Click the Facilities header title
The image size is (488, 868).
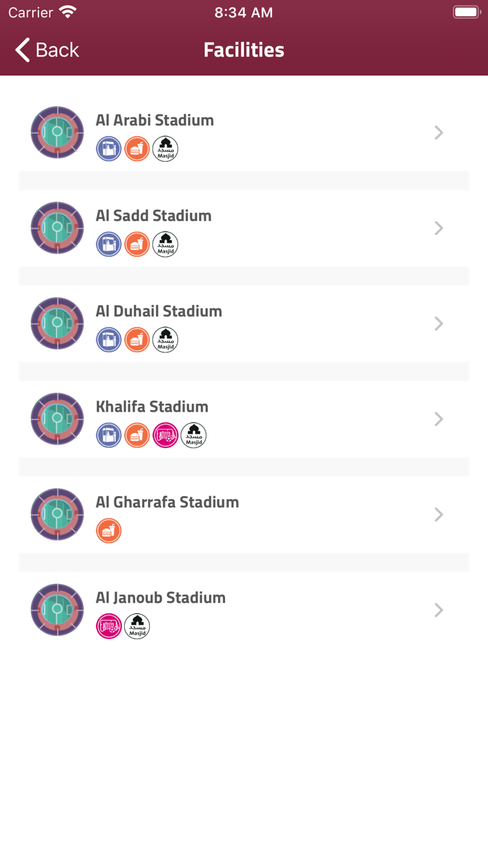tap(243, 50)
